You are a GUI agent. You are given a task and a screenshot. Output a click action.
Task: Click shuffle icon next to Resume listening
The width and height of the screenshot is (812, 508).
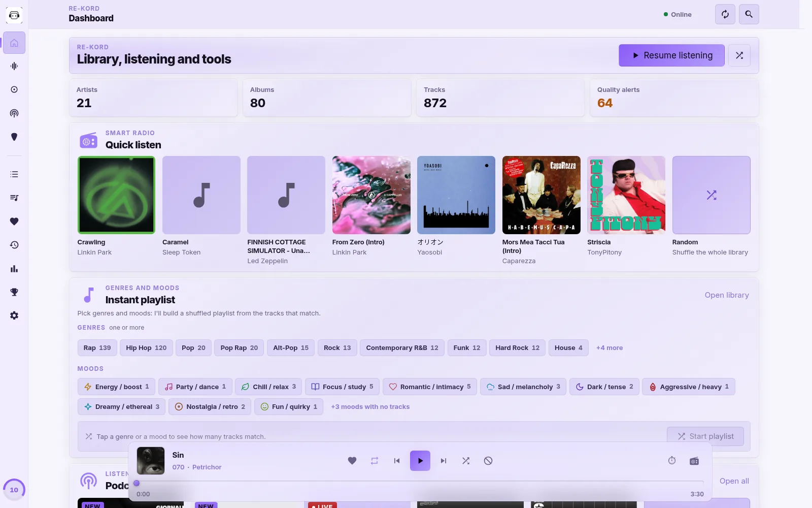pyautogui.click(x=739, y=55)
